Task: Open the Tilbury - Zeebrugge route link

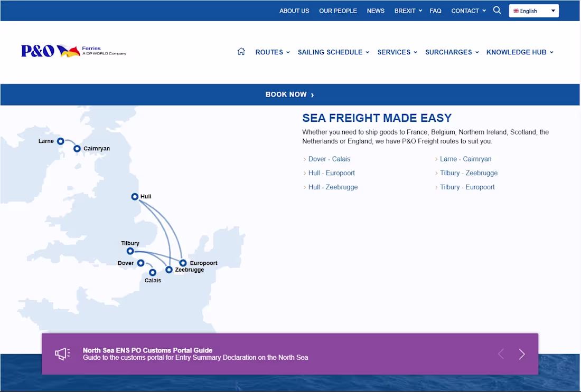Action: tap(468, 173)
